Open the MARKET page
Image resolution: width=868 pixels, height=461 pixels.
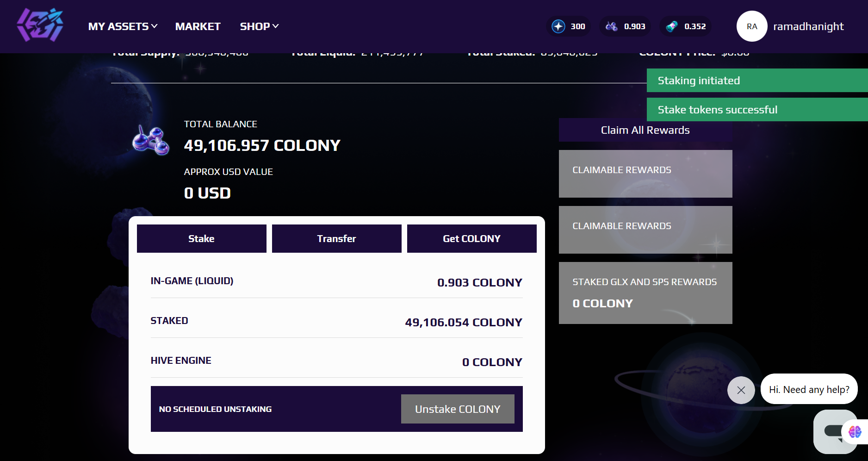(198, 26)
